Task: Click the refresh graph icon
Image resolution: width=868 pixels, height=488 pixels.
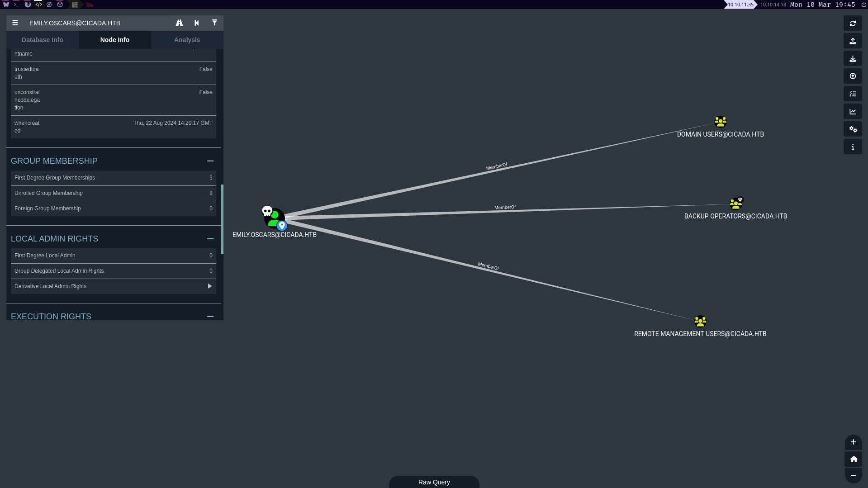Action: click(853, 24)
